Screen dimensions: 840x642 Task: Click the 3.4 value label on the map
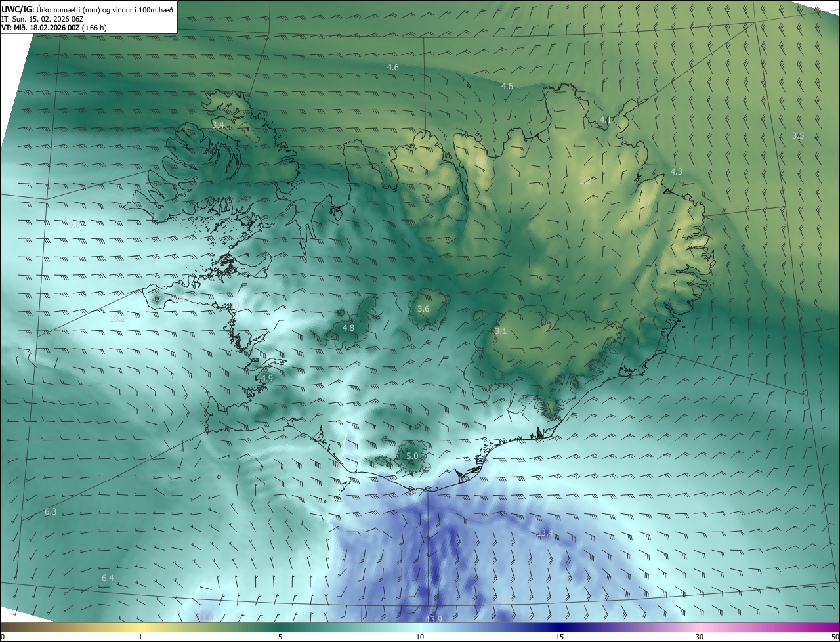tap(218, 124)
